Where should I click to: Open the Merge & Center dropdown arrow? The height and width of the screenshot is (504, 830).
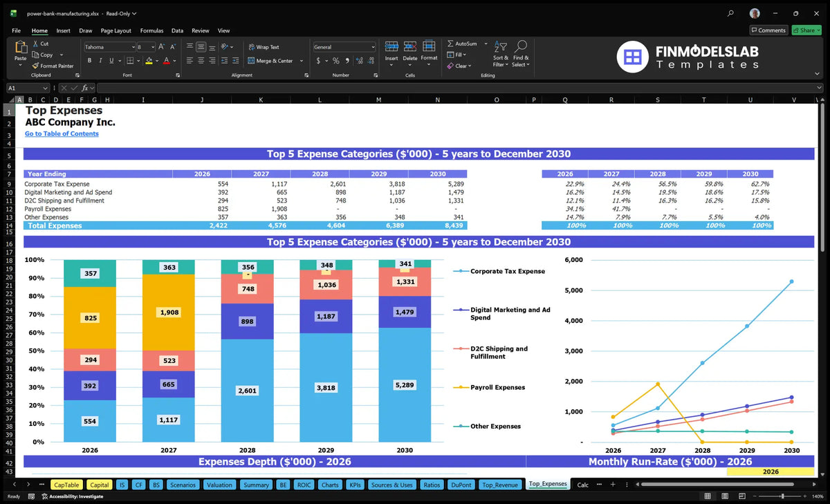302,61
